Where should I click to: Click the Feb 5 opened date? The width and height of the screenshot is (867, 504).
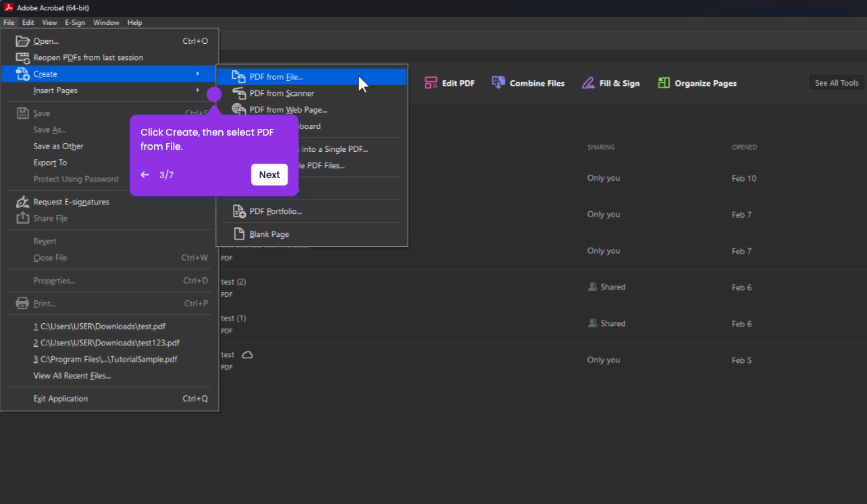tap(741, 360)
